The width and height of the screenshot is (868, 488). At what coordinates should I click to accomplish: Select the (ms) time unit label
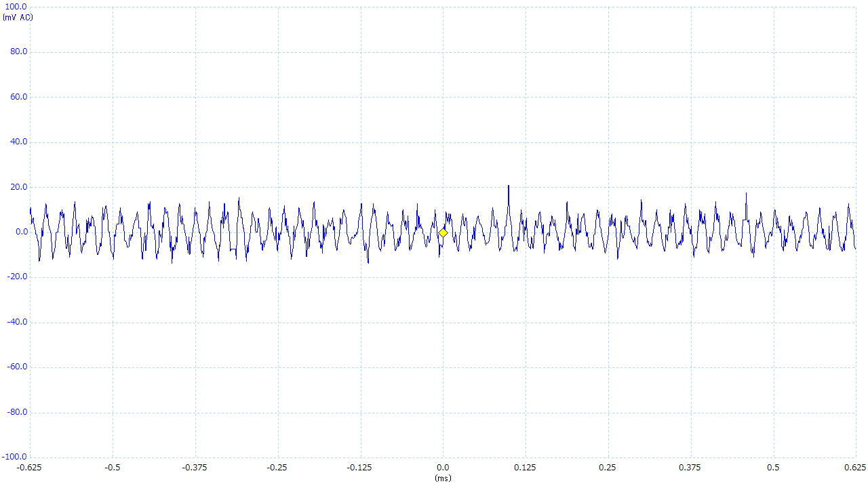[443, 478]
